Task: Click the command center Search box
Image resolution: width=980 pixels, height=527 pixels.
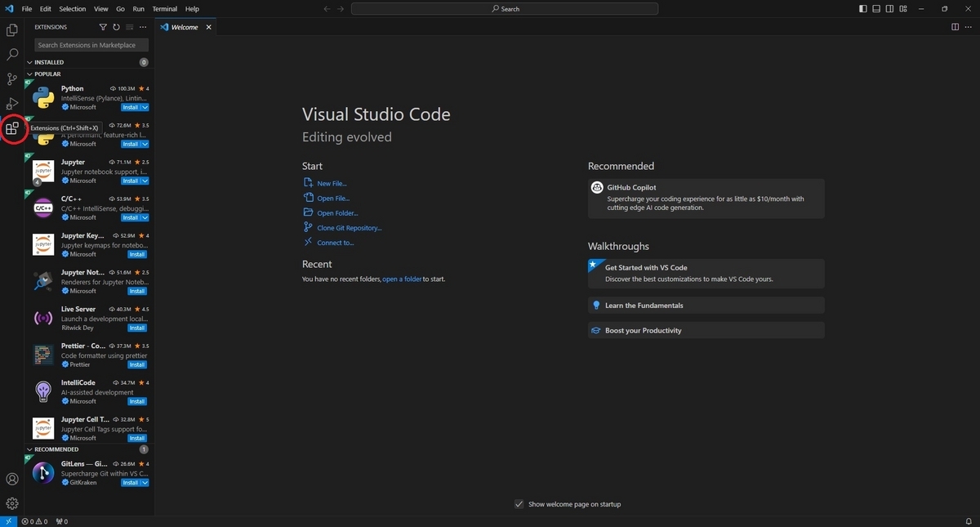Action: pyautogui.click(x=505, y=9)
